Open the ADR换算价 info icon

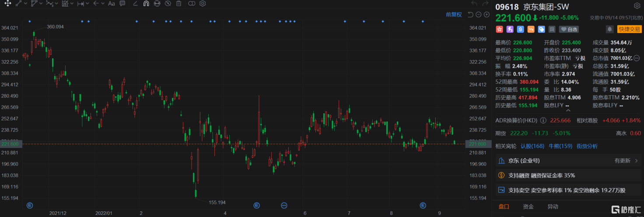543,121
